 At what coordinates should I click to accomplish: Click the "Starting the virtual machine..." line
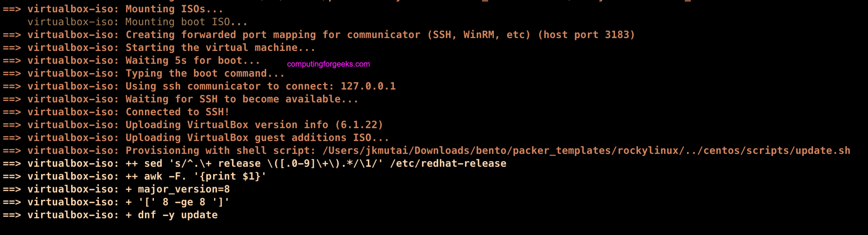[220, 48]
